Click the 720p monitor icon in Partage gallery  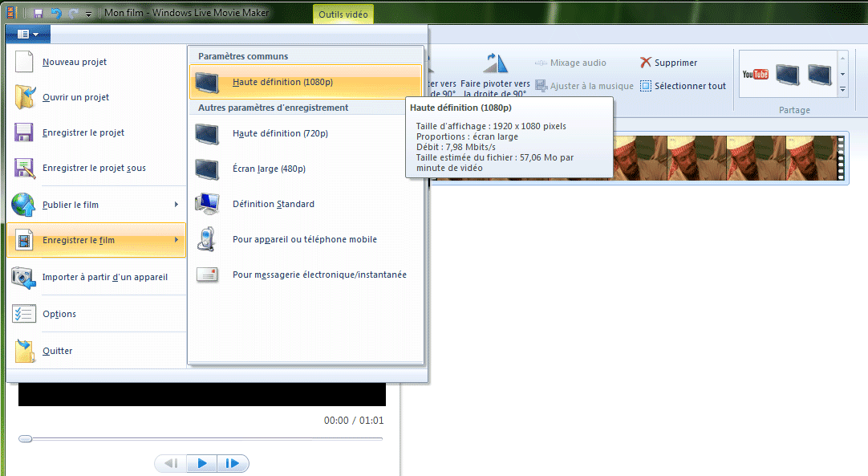787,75
